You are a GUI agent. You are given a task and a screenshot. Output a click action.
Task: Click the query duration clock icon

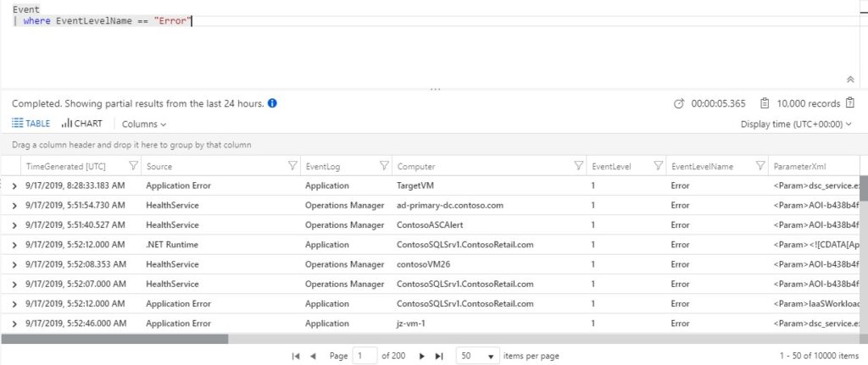[x=679, y=104]
